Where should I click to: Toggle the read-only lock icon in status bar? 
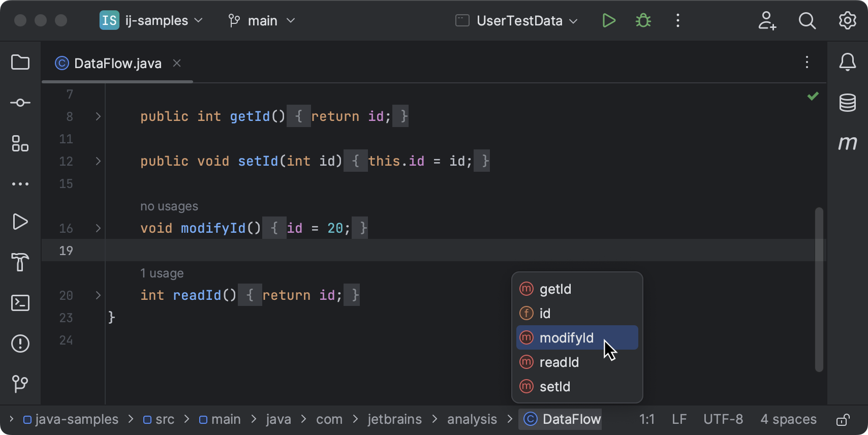[843, 420]
